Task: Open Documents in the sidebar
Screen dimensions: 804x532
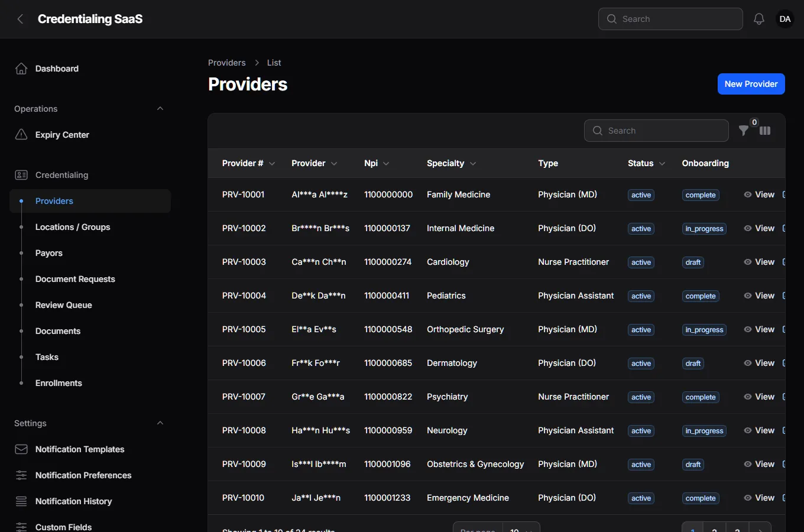Action: click(90, 331)
